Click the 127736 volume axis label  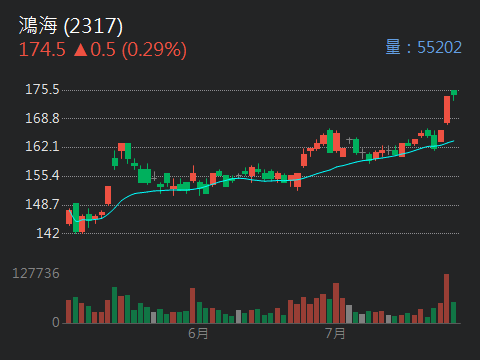coord(36,274)
